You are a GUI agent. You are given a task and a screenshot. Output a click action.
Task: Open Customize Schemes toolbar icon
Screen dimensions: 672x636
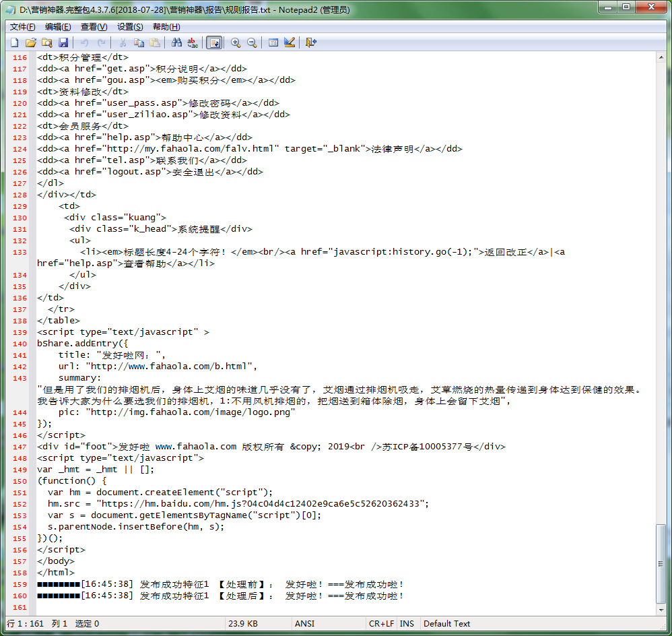pos(290,42)
